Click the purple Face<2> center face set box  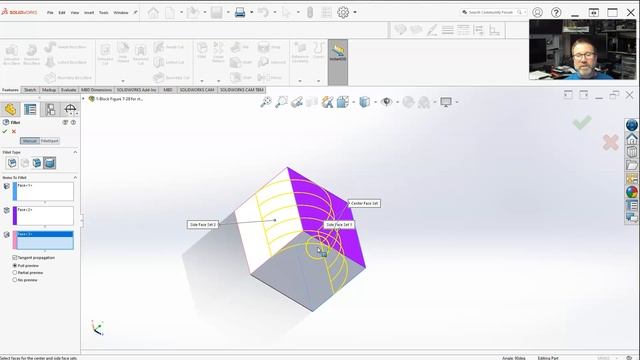43,216
